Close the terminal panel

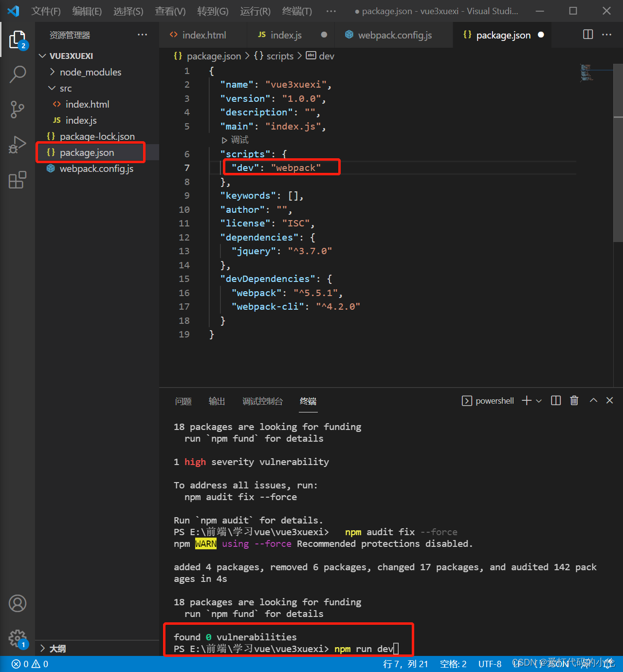tap(609, 400)
